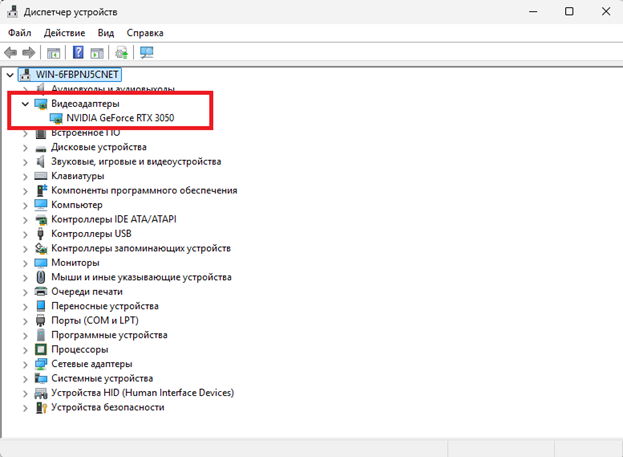The height and width of the screenshot is (457, 623).
Task: Select the Процессоры category label
Action: coord(80,350)
